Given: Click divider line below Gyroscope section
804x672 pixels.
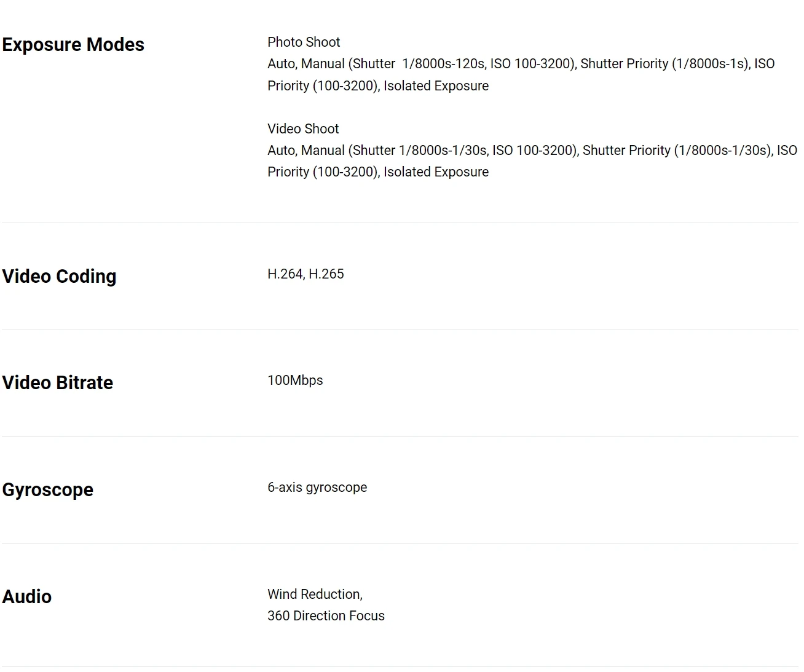Looking at the screenshot, I should tap(400, 544).
